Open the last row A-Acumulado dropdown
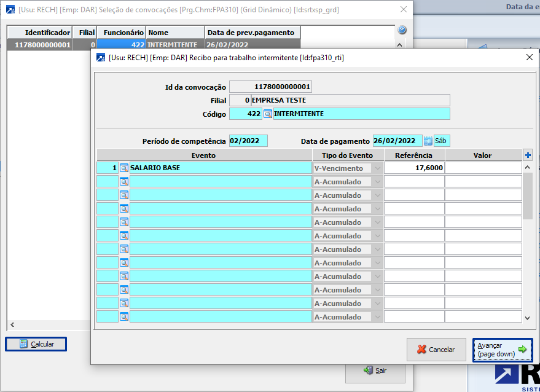This screenshot has width=540, height=392. tap(377, 317)
